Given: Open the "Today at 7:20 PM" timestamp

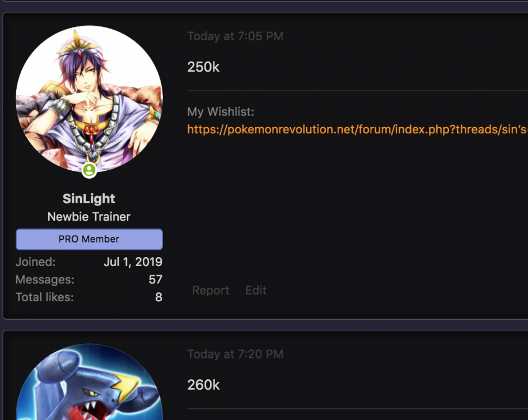Looking at the screenshot, I should [235, 354].
